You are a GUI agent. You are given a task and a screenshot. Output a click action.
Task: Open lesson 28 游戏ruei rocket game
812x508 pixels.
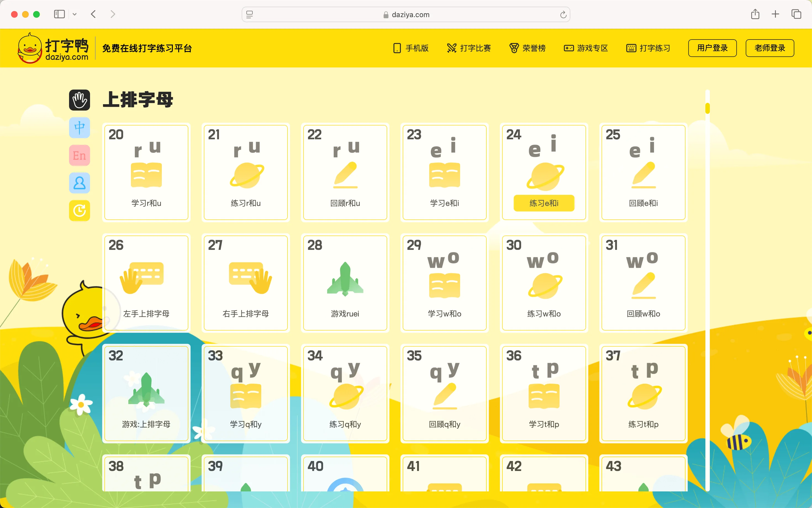point(345,282)
